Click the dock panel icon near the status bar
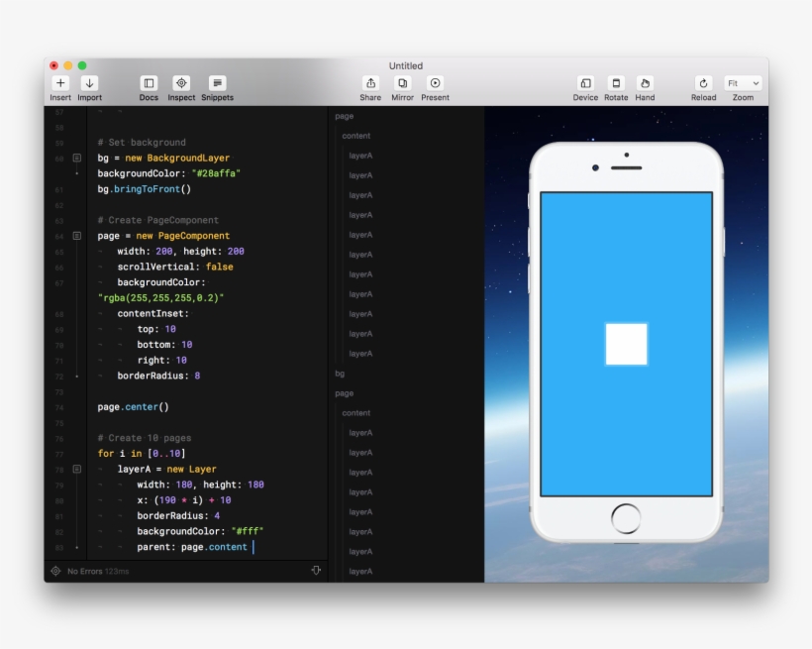This screenshot has height=649, width=812. [316, 570]
